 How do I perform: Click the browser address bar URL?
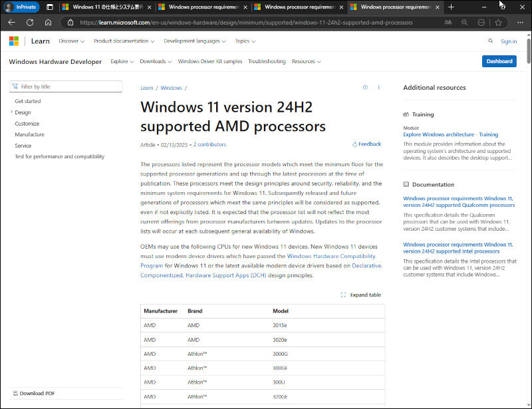point(246,23)
